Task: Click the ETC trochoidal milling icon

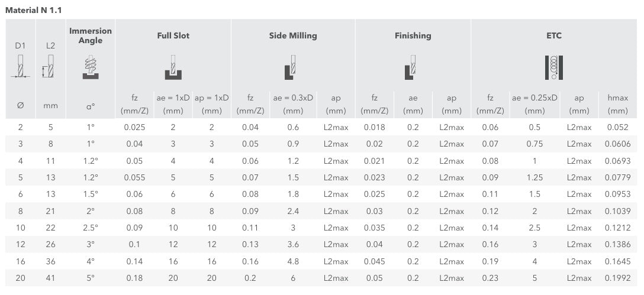Action: (x=553, y=67)
